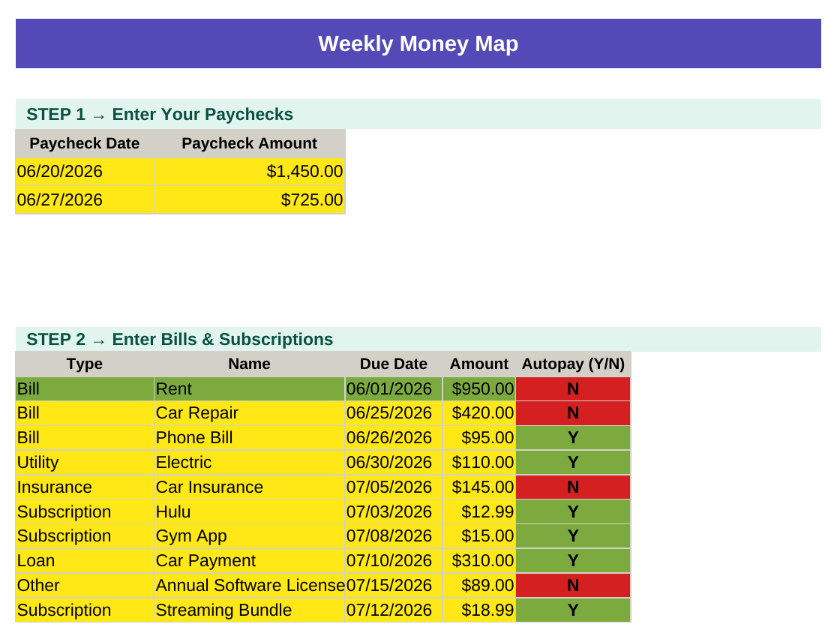The height and width of the screenshot is (642, 840).
Task: Select the Annual Software License name cell
Action: pos(250,585)
